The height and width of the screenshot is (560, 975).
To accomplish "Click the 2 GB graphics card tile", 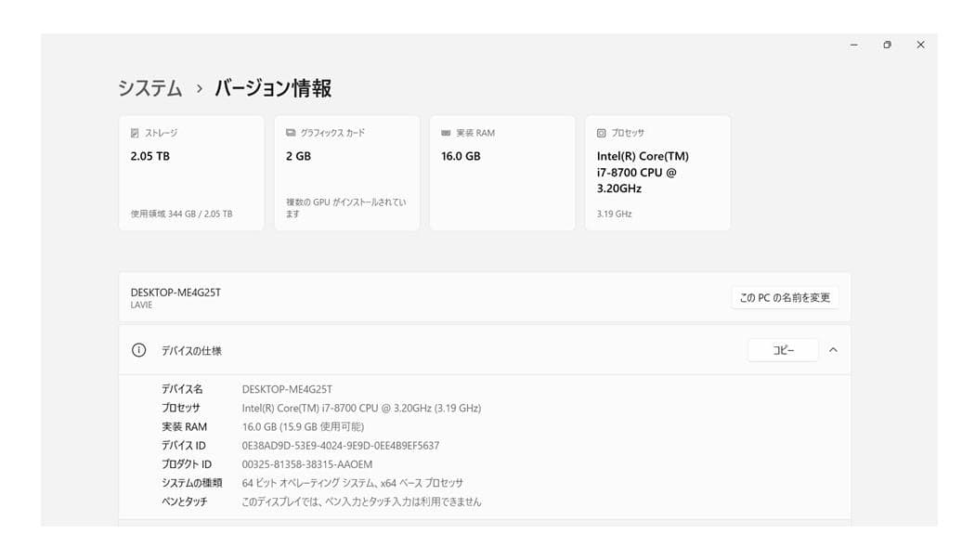I will pos(346,173).
